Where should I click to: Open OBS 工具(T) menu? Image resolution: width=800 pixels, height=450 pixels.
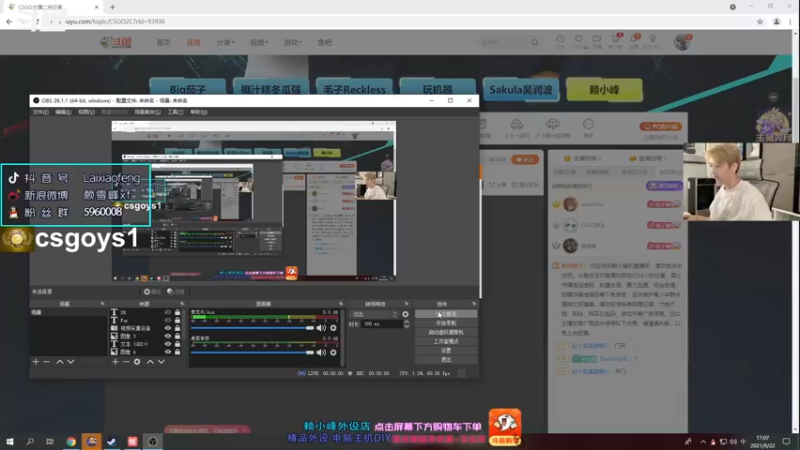point(175,112)
